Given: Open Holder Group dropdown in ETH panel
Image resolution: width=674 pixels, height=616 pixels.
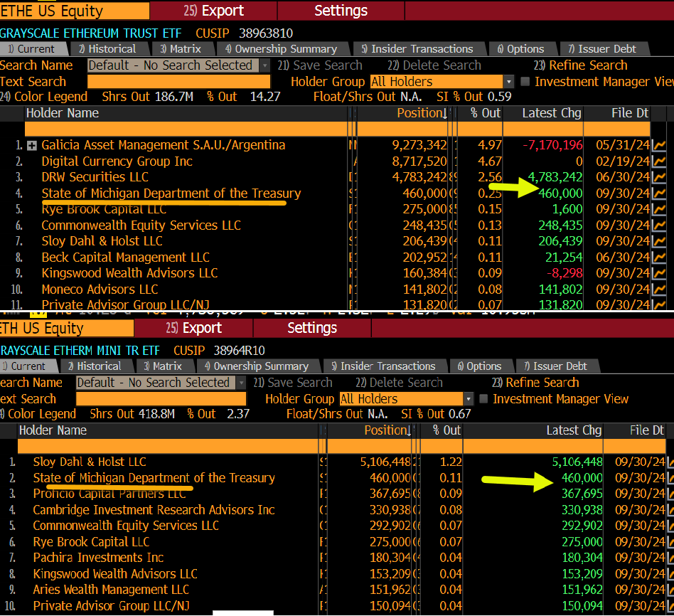Looking at the screenshot, I should pyautogui.click(x=469, y=399).
